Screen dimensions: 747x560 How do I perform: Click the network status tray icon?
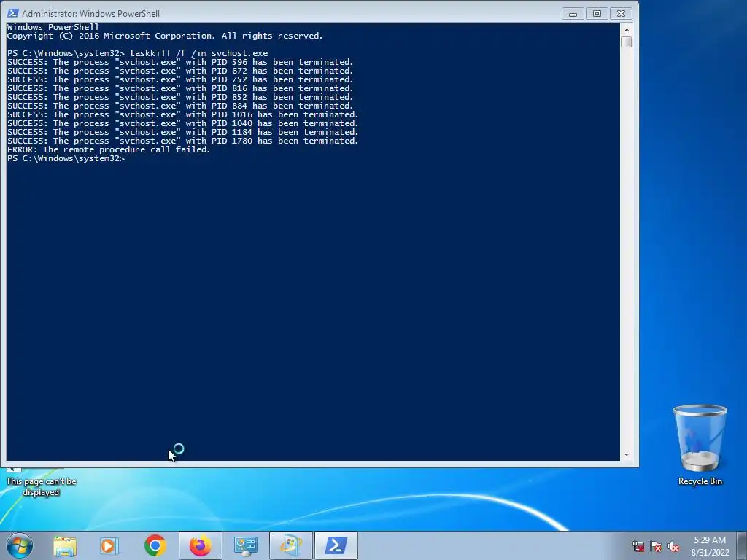pos(638,546)
